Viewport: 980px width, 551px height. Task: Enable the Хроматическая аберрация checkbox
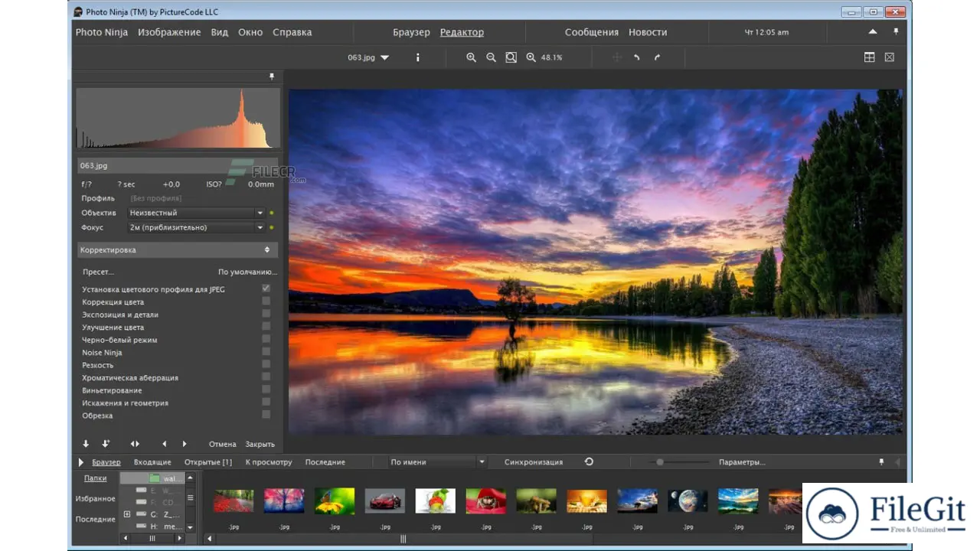click(x=266, y=377)
